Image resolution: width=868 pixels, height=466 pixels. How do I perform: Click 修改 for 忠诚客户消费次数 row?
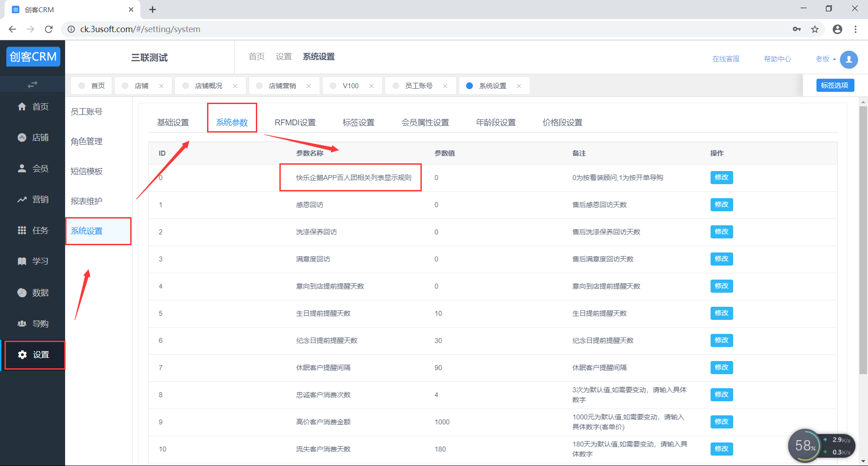[x=722, y=395]
